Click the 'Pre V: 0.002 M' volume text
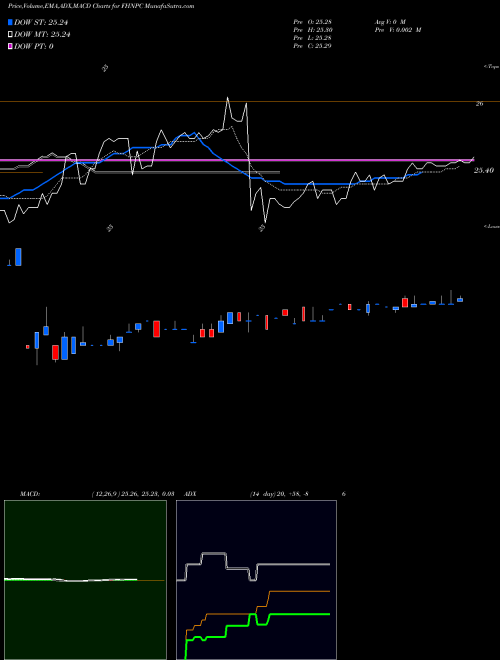 coord(397,30)
